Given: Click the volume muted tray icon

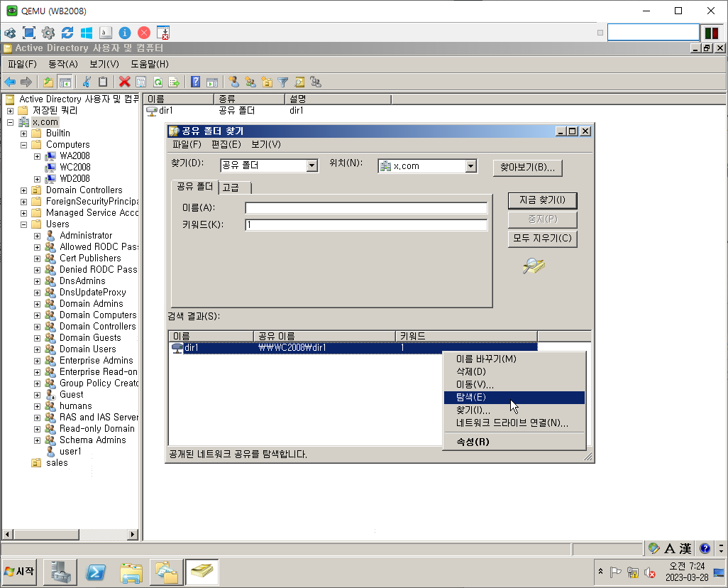Looking at the screenshot, I should tap(650, 572).
